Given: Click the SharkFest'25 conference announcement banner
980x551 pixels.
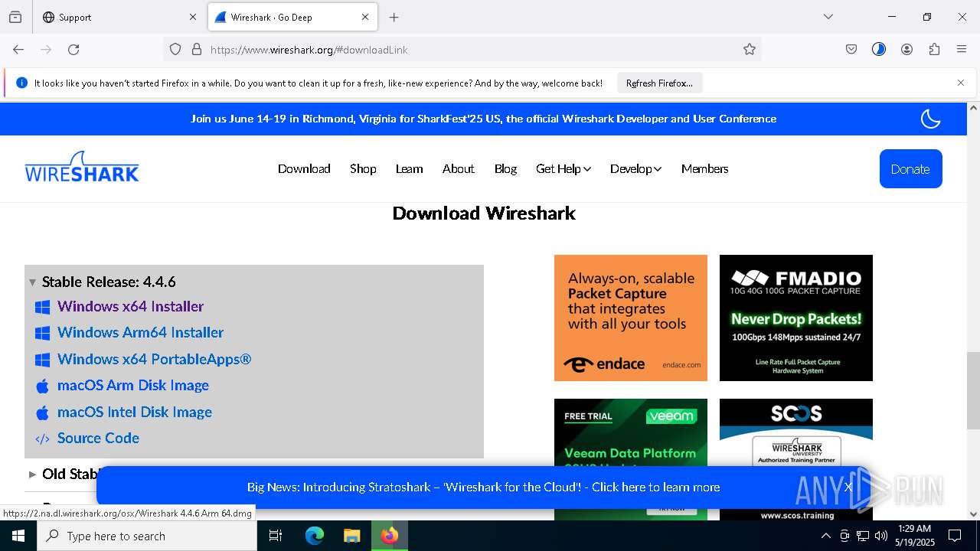Looking at the screenshot, I should click(x=483, y=119).
